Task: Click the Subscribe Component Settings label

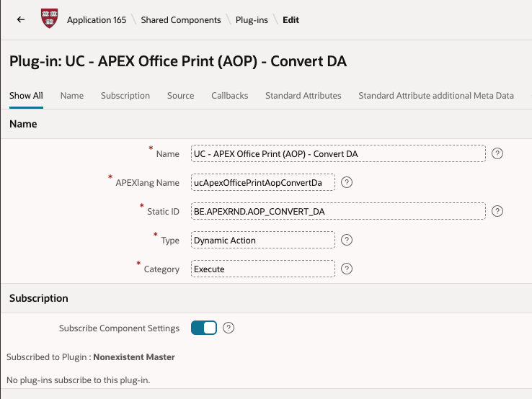Action: click(x=119, y=328)
